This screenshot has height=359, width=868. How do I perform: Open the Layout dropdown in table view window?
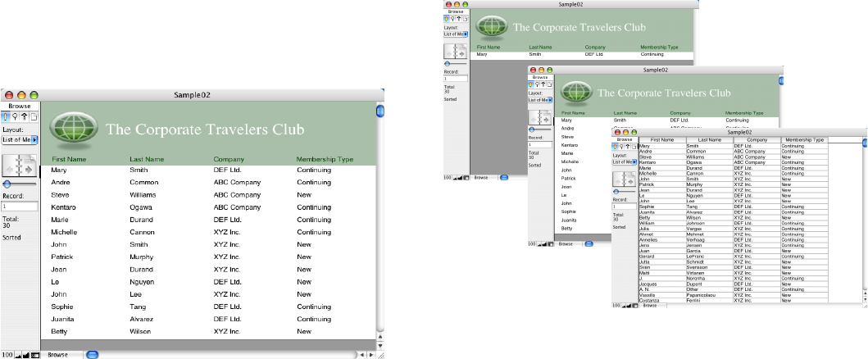(x=625, y=162)
